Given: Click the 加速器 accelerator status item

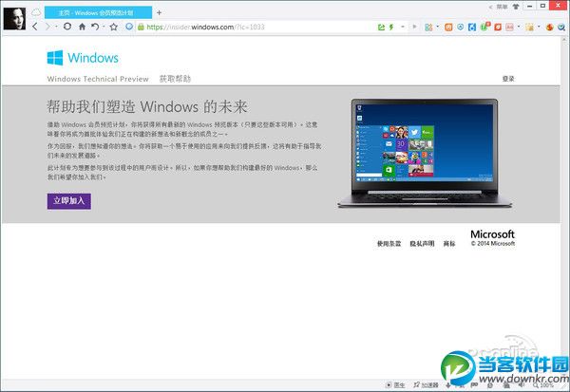Looking at the screenshot, I should tap(426, 384).
